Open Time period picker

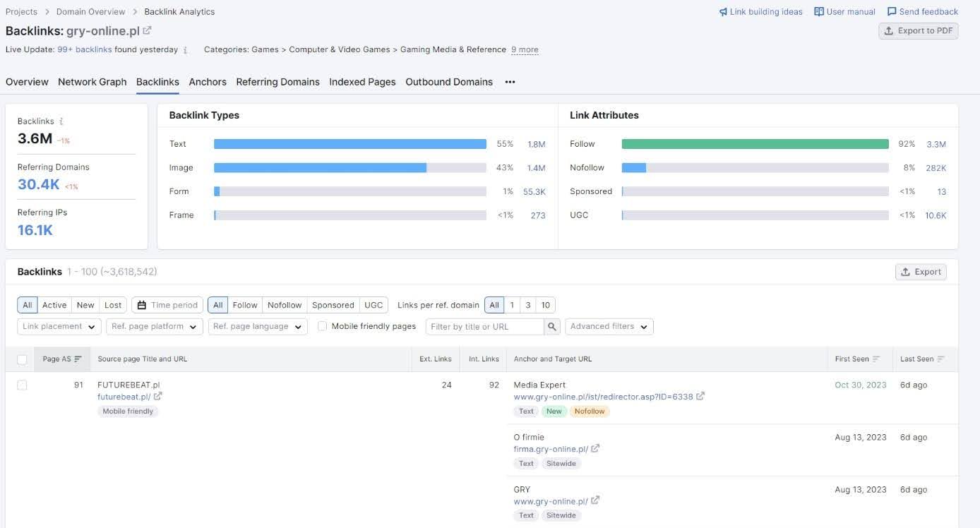[167, 305]
